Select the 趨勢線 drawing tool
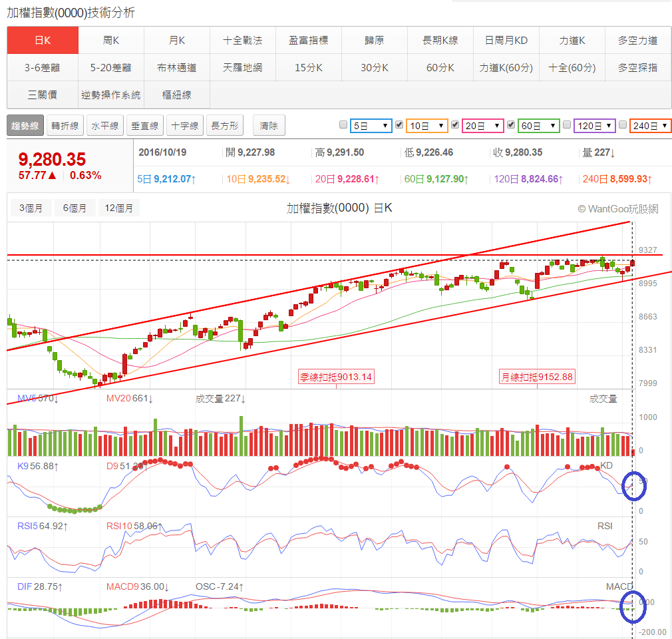672x639 pixels. 25,125
